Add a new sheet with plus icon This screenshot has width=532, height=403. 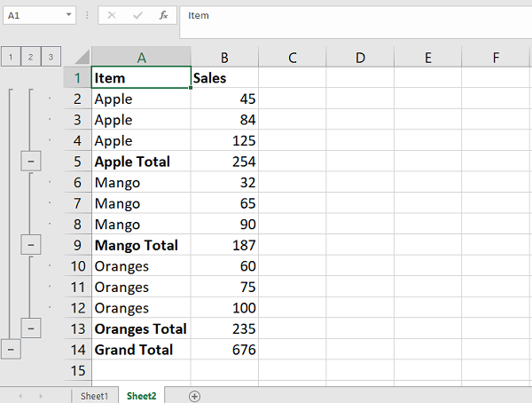coord(195,396)
